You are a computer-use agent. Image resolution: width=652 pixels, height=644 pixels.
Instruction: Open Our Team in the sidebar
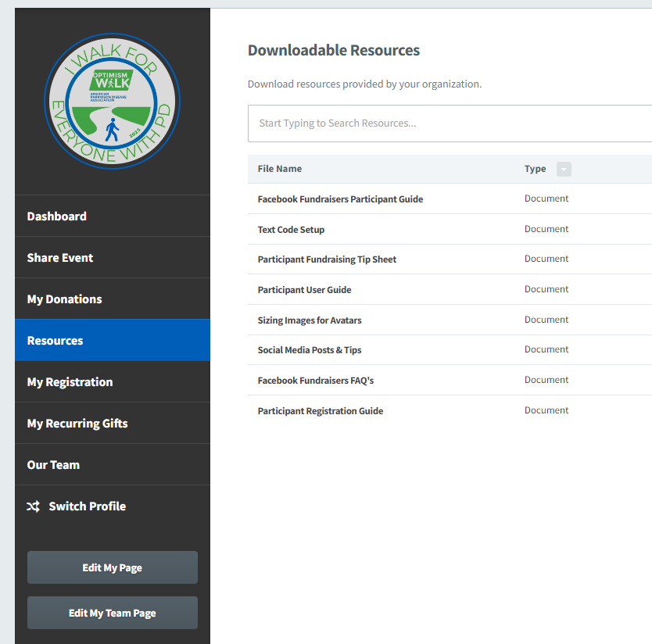coord(113,464)
